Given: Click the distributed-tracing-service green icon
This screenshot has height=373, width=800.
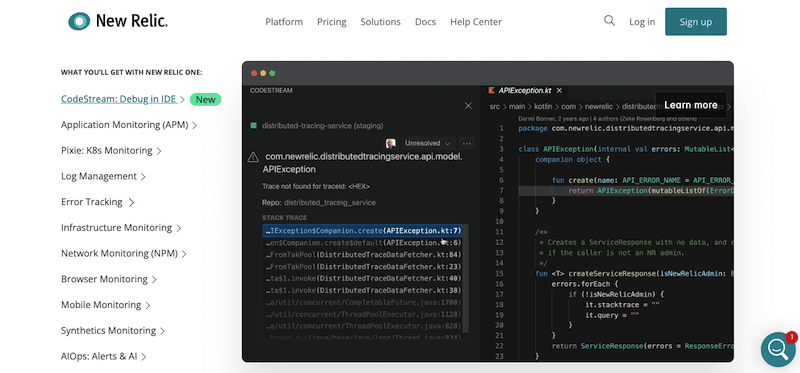Looking at the screenshot, I should (x=254, y=126).
